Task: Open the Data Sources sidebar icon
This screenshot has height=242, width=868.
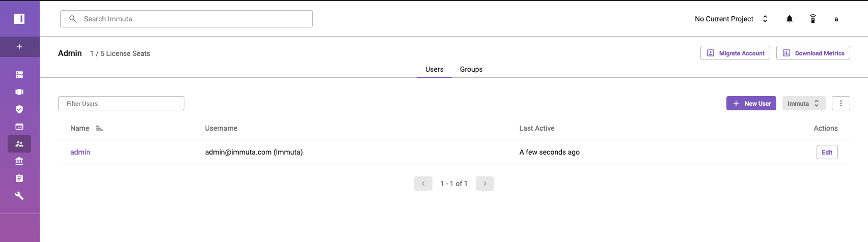Action: (19, 75)
